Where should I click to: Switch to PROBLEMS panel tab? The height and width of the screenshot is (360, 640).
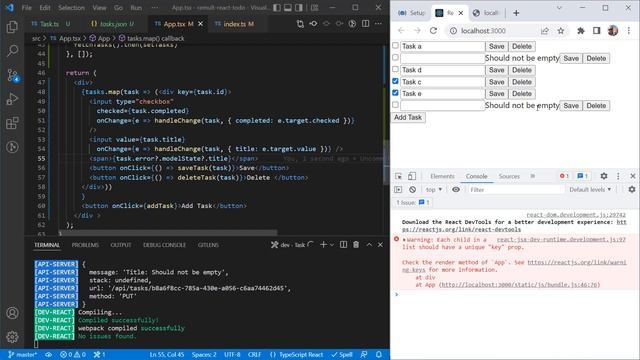(x=85, y=244)
